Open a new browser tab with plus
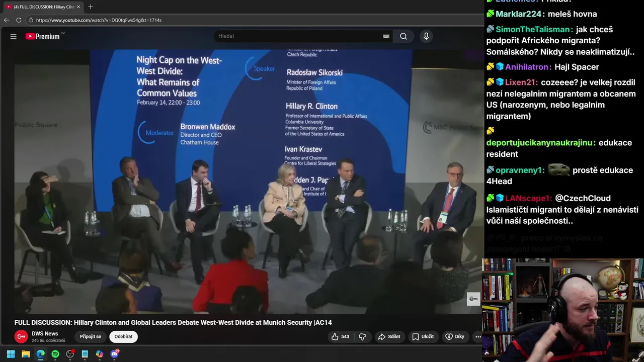This screenshot has width=644, height=362. tap(91, 7)
